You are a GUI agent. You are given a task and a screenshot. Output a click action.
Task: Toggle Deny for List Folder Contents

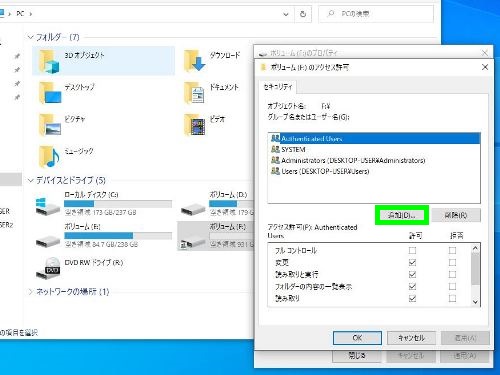(452, 286)
